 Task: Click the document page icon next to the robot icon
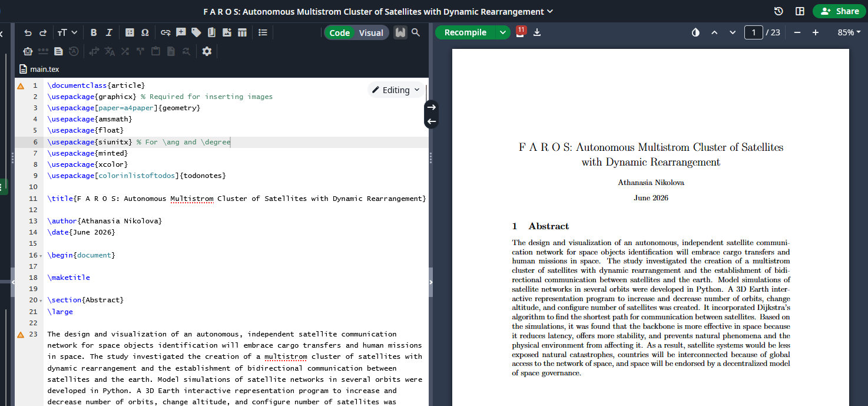[58, 51]
